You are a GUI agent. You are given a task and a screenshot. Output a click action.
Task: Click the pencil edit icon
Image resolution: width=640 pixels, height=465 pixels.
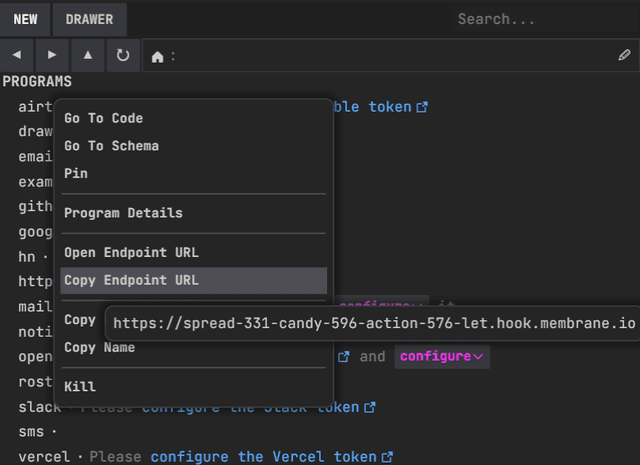click(624, 56)
